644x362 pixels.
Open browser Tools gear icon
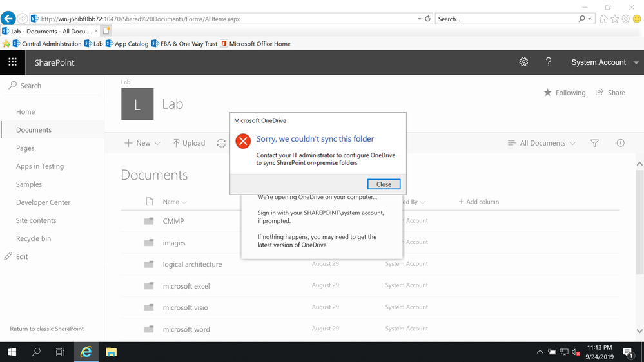pyautogui.click(x=625, y=19)
